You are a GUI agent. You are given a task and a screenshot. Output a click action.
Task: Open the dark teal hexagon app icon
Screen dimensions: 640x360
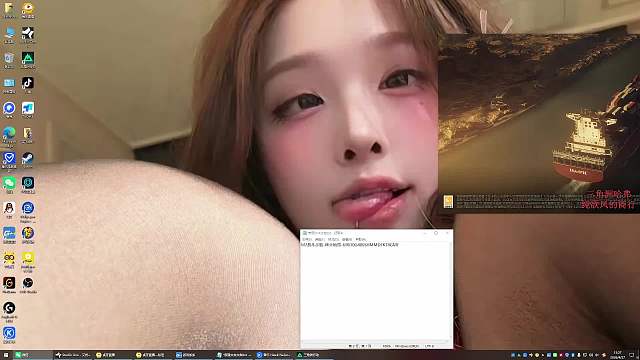28,185
